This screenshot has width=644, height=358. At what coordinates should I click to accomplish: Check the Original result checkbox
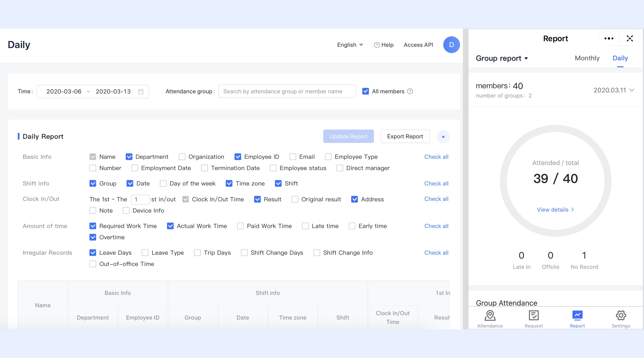coord(295,199)
